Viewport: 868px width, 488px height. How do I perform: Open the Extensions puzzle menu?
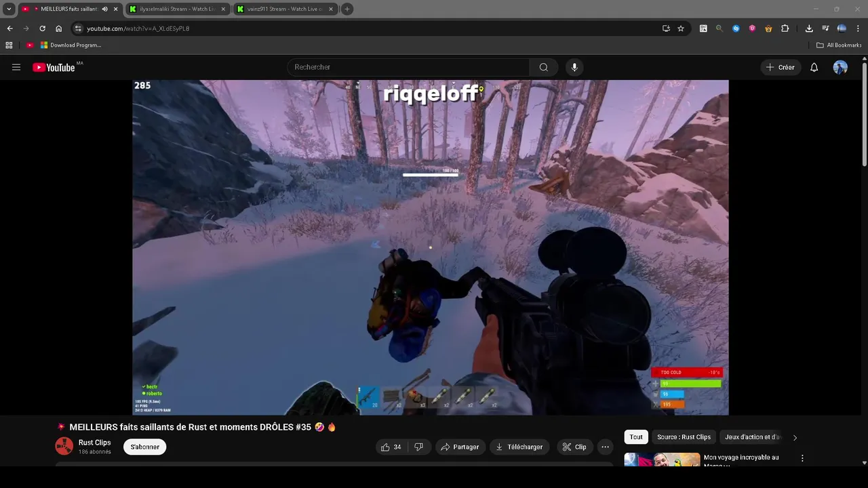[x=785, y=28]
